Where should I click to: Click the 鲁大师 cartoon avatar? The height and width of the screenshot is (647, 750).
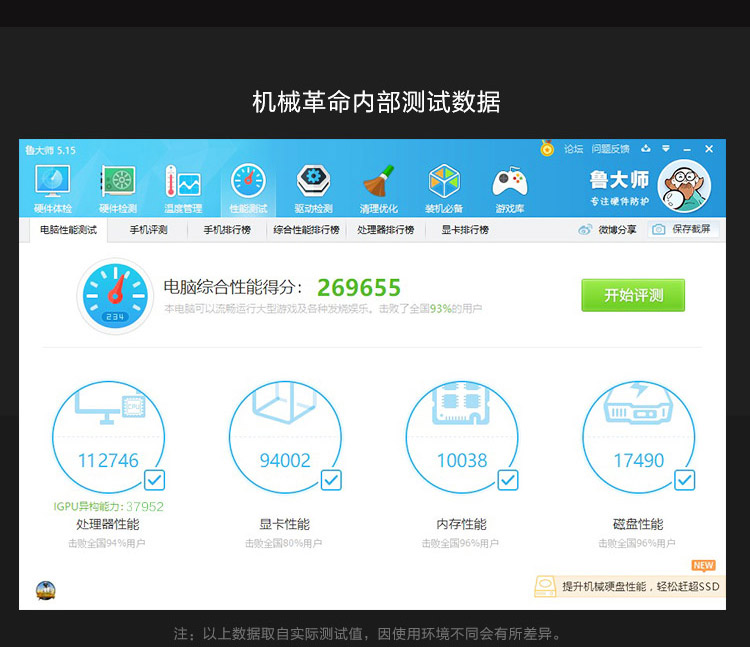coord(684,186)
